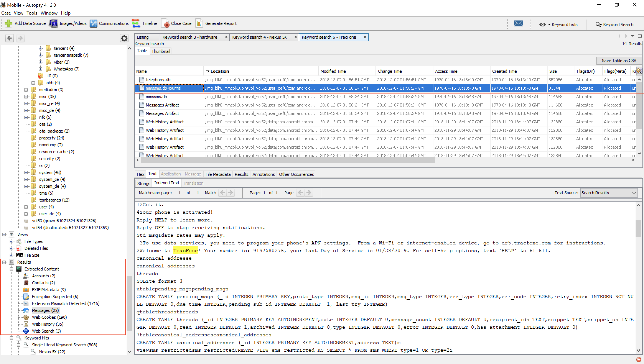Image resolution: width=644 pixels, height=364 pixels.
Task: Switch to the File Metadata tab
Action: pos(218,174)
